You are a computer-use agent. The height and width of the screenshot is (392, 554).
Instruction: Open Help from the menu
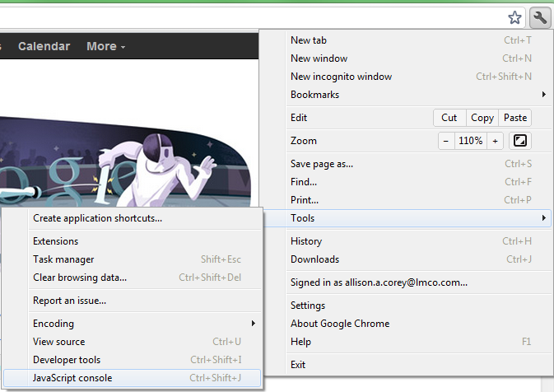(x=418, y=342)
